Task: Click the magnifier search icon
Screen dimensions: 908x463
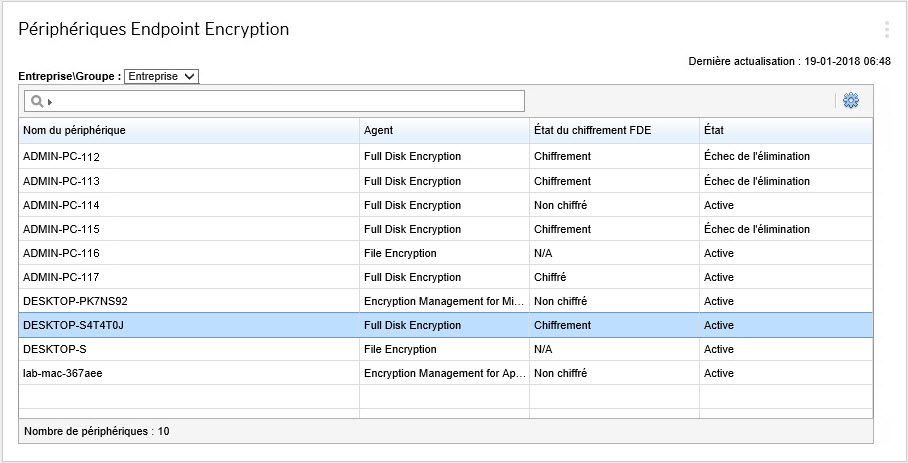Action: coord(37,101)
